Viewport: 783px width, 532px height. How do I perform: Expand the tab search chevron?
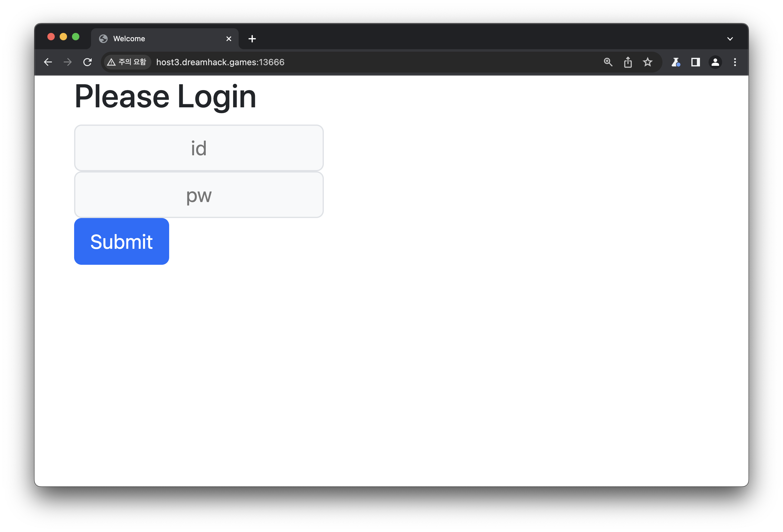pos(730,39)
